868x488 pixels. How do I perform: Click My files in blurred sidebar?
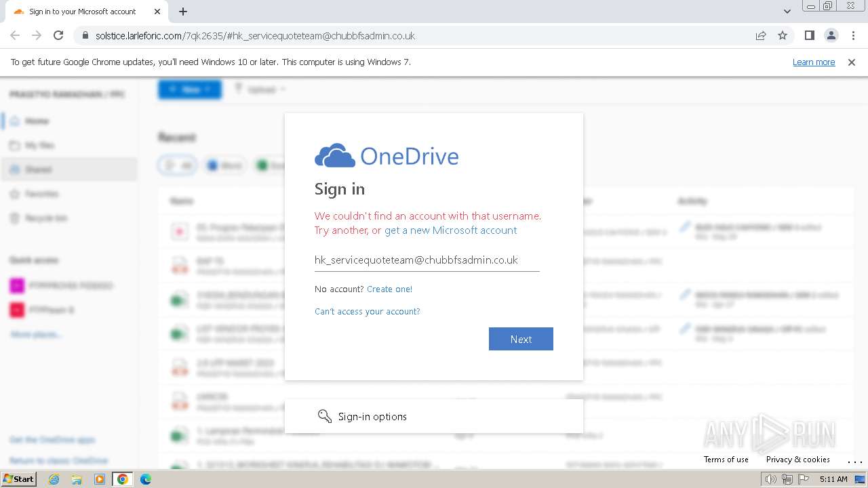pos(68,146)
